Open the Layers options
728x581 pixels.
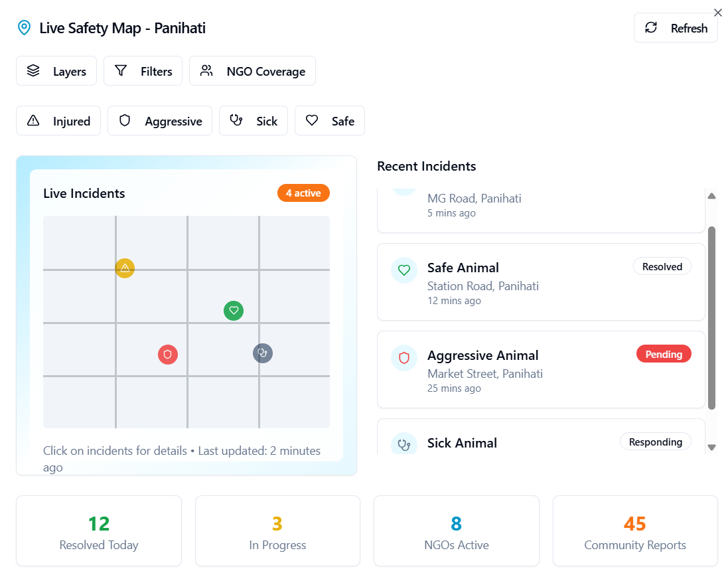[56, 71]
